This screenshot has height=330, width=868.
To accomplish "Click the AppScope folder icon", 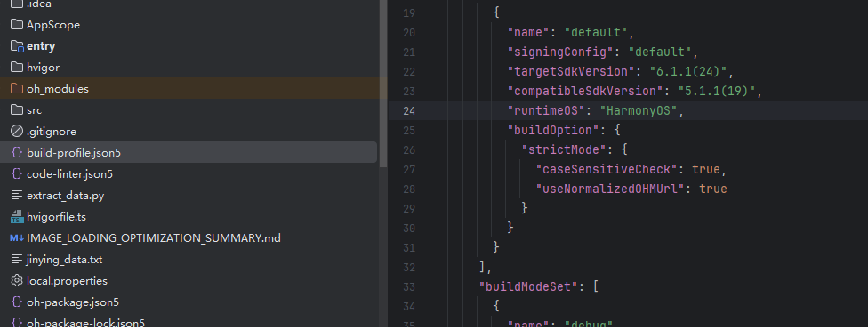I will click(17, 25).
